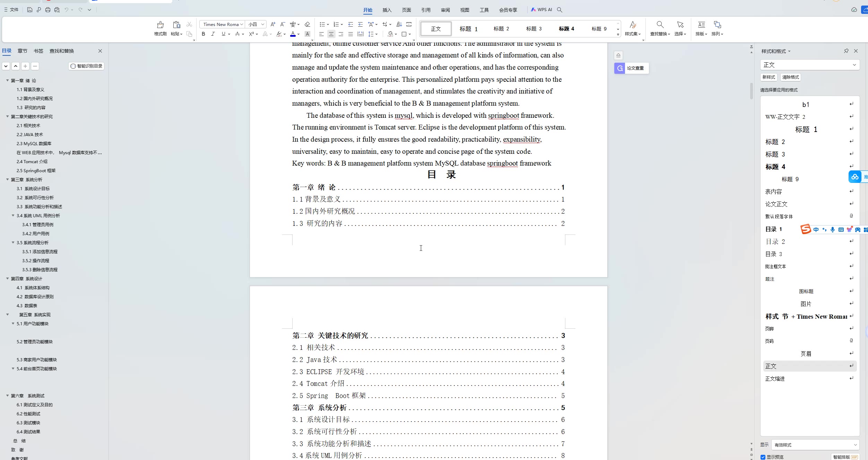Toggle Bold formatting
868x460 pixels.
point(203,34)
